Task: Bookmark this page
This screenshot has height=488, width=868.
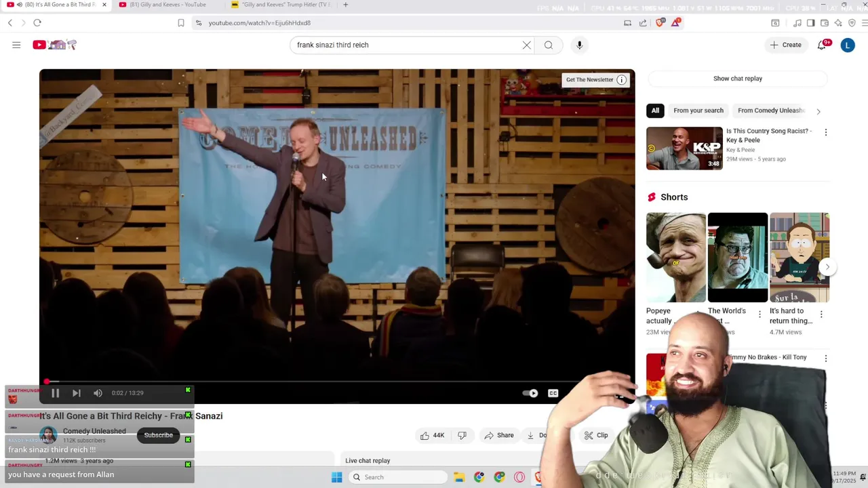Action: 180,23
